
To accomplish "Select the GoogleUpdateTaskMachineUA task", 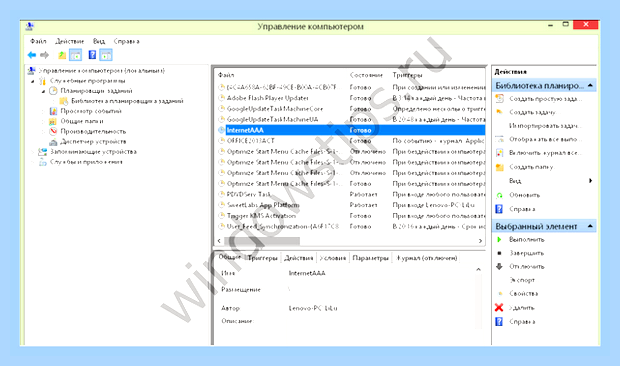I will (x=272, y=119).
